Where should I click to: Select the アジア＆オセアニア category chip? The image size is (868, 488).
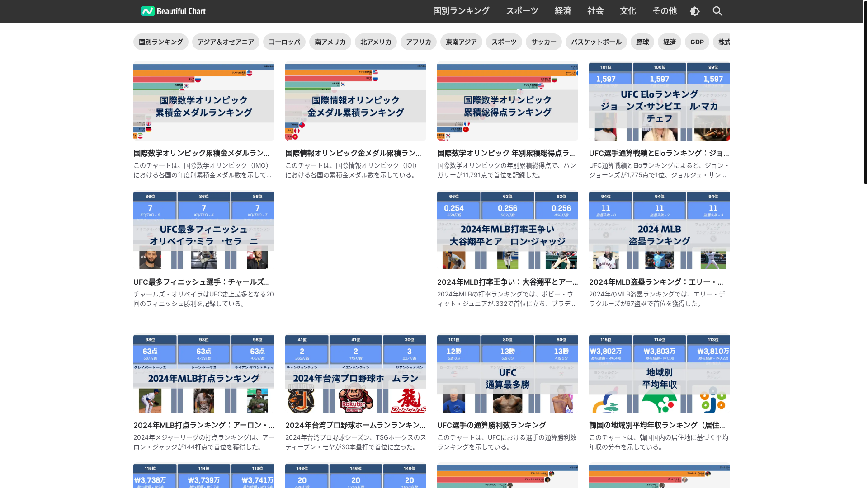tap(226, 42)
